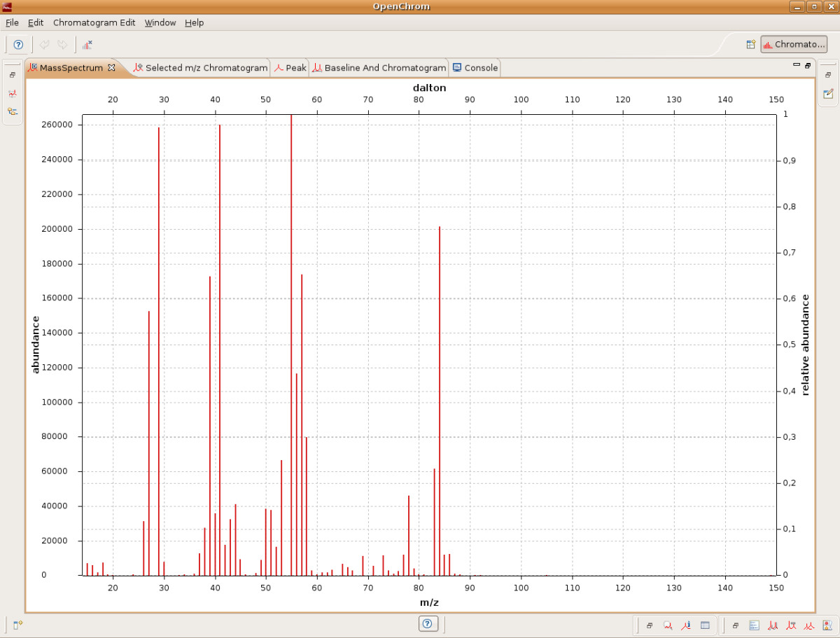
Task: Switch to the MassSpectrum tab
Action: click(71, 68)
